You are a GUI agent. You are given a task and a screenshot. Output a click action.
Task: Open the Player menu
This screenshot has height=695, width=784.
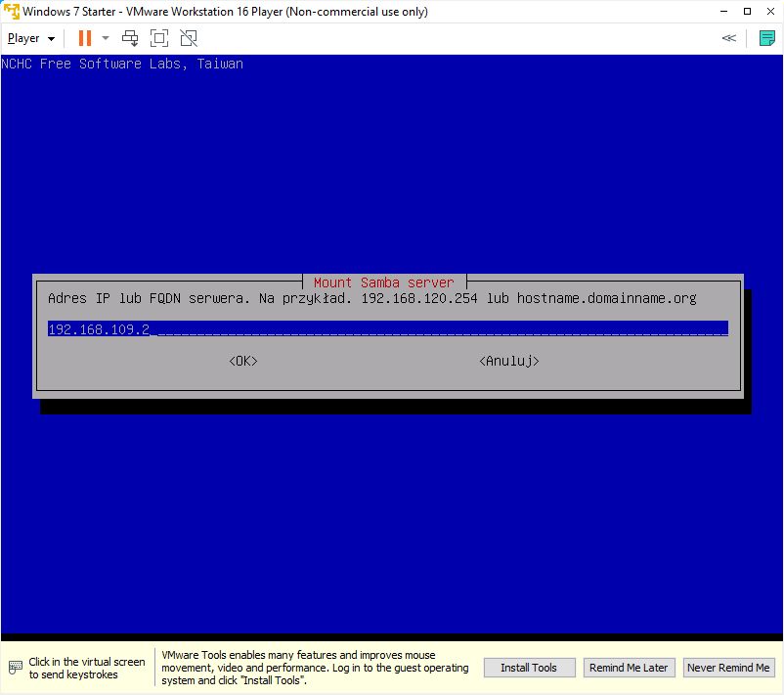tap(30, 38)
